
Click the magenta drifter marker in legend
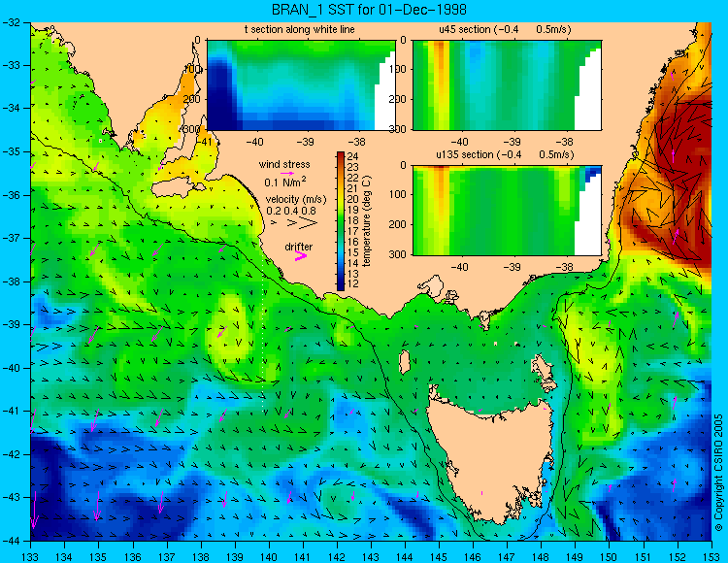point(301,255)
